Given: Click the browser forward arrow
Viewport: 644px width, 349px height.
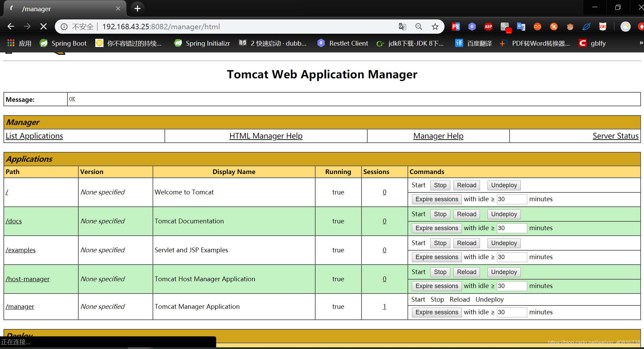Looking at the screenshot, I should (27, 27).
